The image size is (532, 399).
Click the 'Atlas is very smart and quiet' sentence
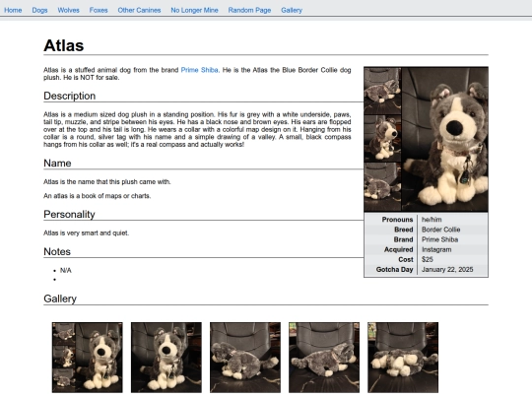point(86,233)
